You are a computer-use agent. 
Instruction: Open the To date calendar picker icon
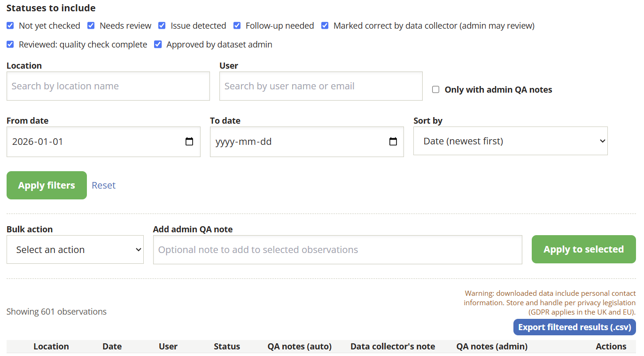pyautogui.click(x=393, y=142)
